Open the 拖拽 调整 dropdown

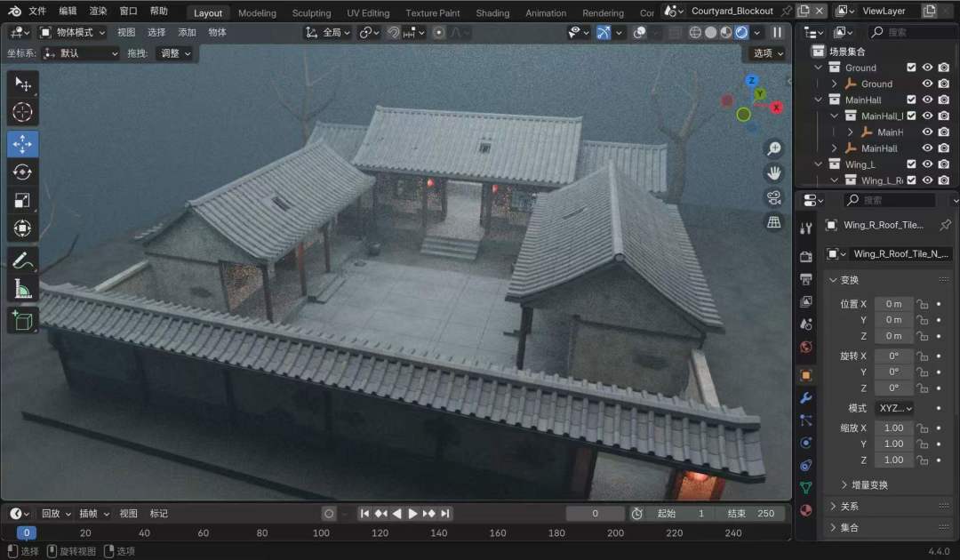tap(174, 54)
